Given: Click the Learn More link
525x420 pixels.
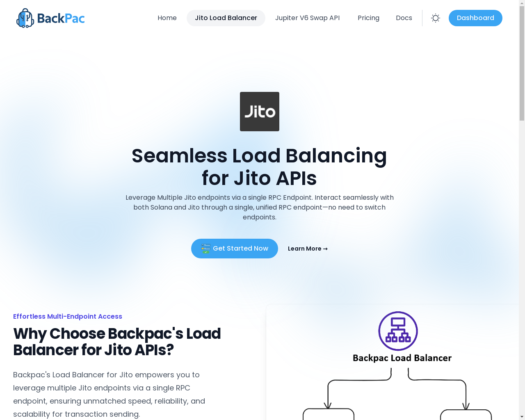Looking at the screenshot, I should click(x=308, y=249).
